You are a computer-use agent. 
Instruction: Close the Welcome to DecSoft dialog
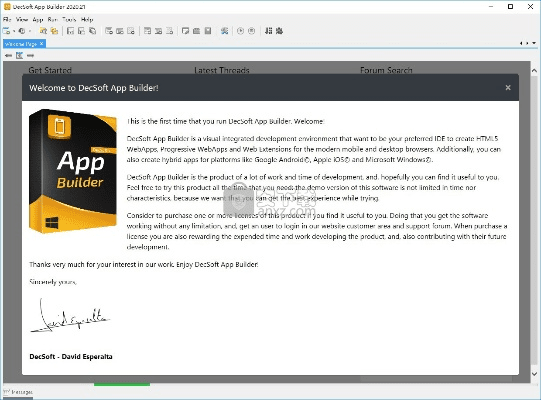point(508,88)
